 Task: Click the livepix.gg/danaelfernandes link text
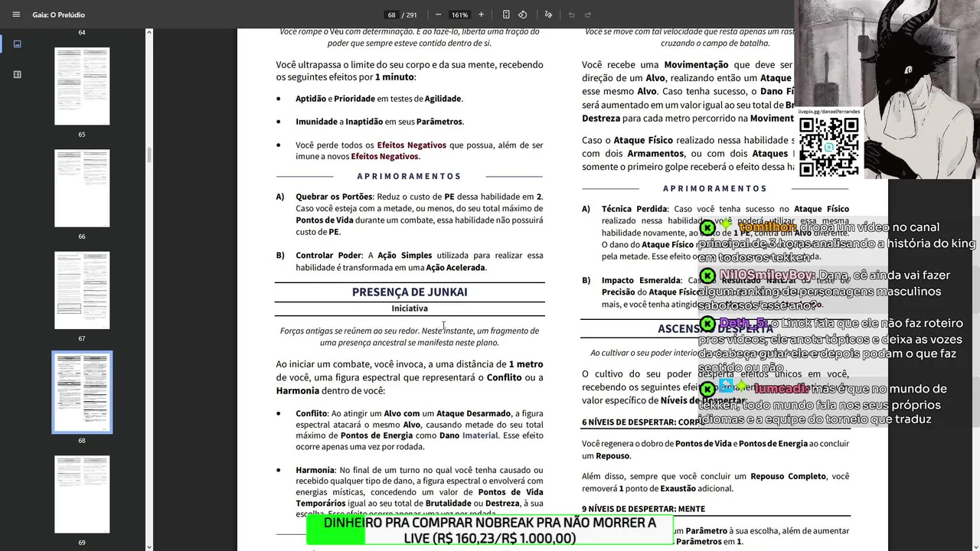(x=829, y=112)
